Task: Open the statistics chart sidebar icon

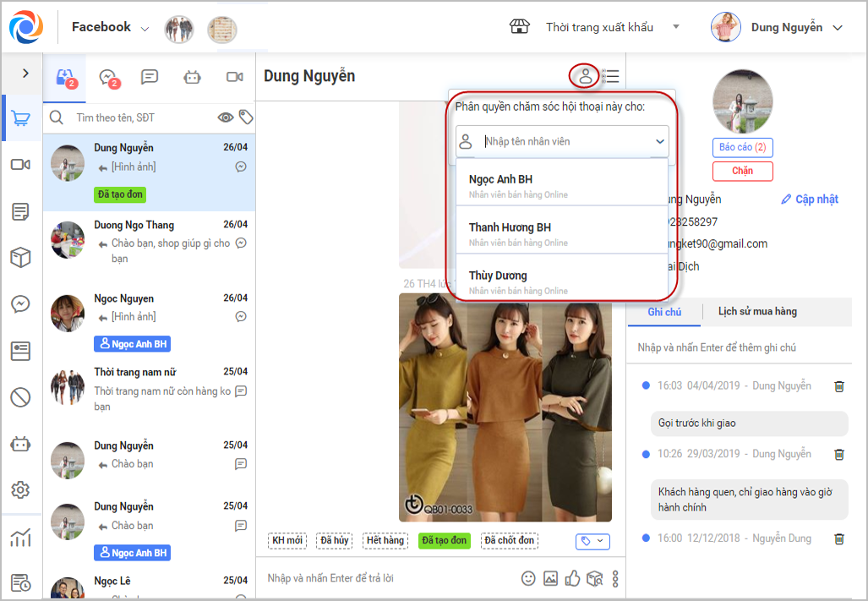Action: 20,537
